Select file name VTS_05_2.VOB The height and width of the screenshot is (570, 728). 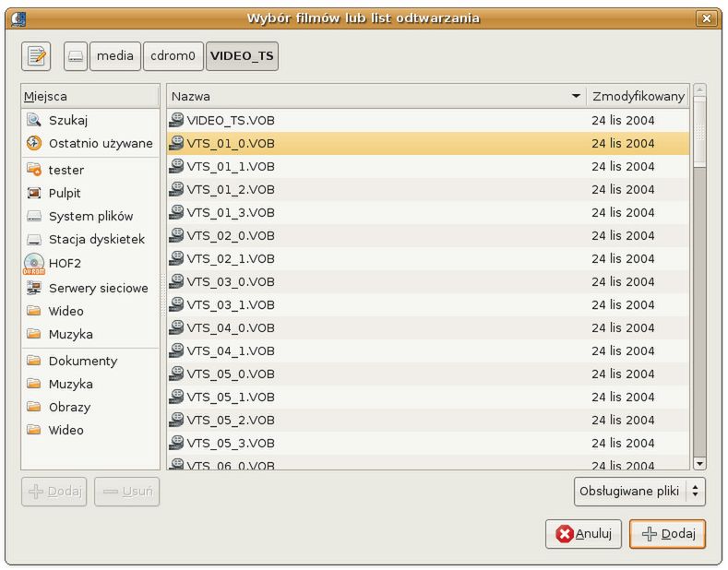231,420
